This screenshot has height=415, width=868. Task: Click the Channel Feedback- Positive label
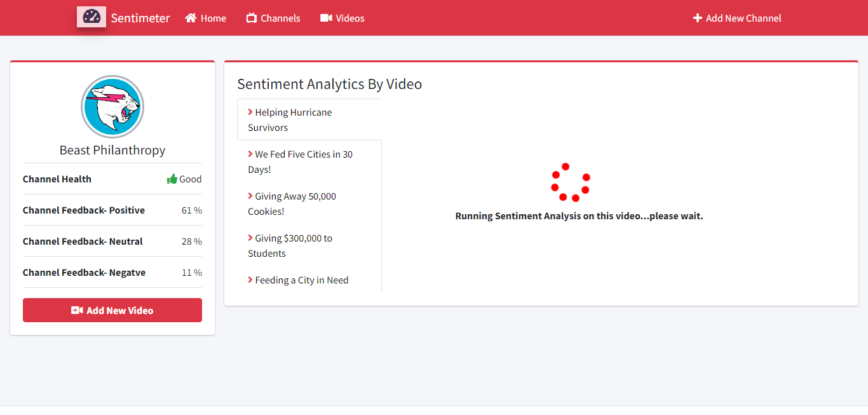[84, 210]
